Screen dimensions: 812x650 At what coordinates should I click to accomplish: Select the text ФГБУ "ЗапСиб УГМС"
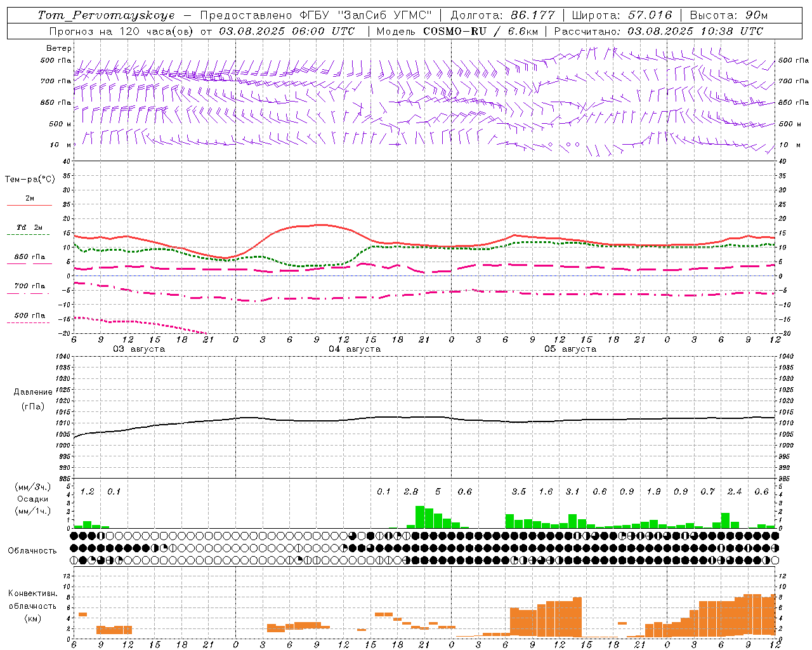coord(365,15)
